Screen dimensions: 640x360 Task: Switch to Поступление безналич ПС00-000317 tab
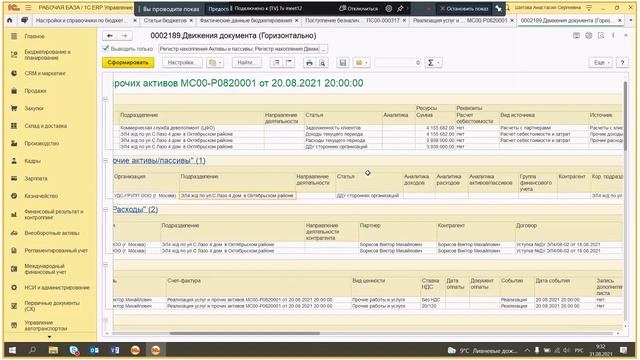tap(352, 20)
